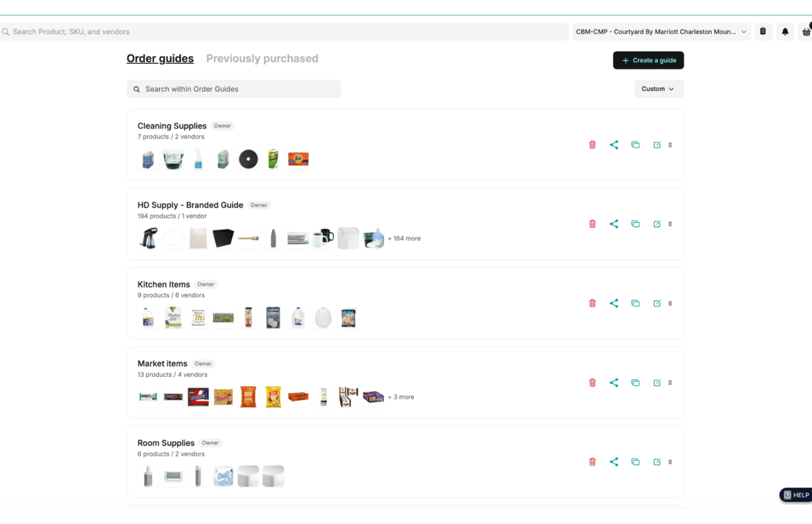This screenshot has height=524, width=812.
Task: Click '13 products / 4 vendors' text
Action: pyautogui.click(x=173, y=375)
